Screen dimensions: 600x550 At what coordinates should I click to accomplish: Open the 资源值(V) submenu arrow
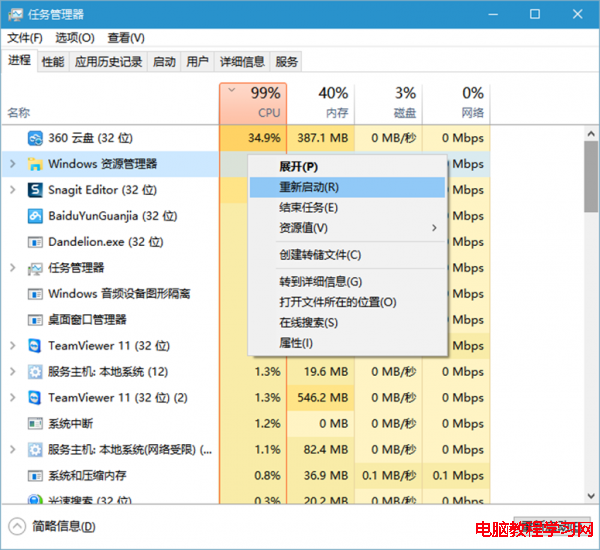tap(434, 228)
